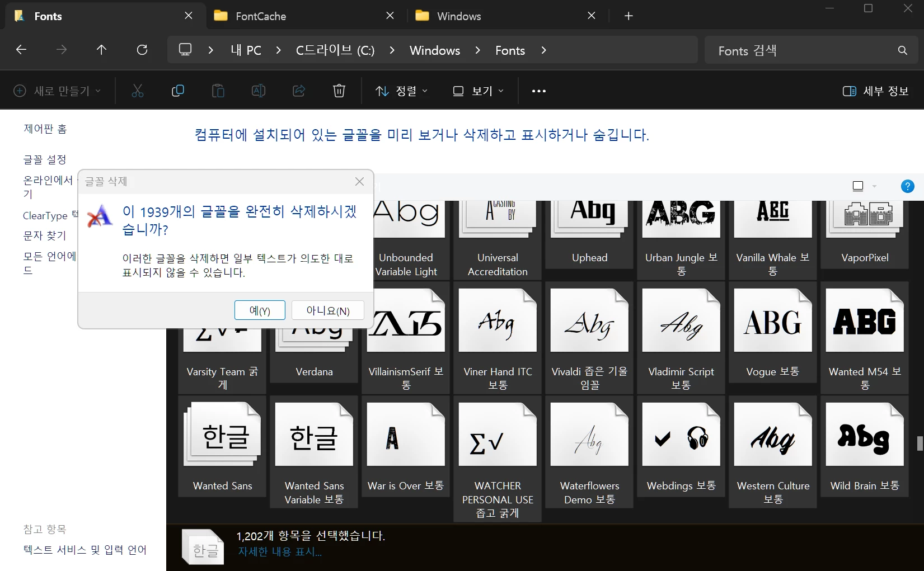Select the Wanted Sans Variable 보통 thumbnail
The width and height of the screenshot is (924, 571).
pos(314,434)
